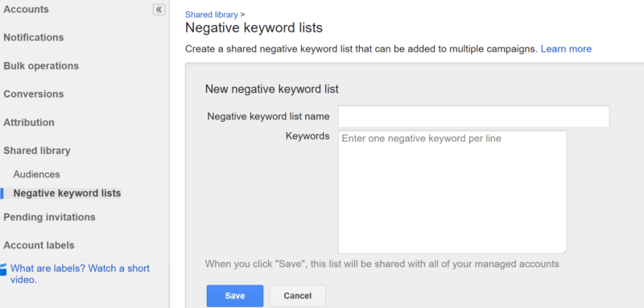This screenshot has height=308, width=644.
Task: Grab the Keywords textarea resize handle
Action: 564,251
